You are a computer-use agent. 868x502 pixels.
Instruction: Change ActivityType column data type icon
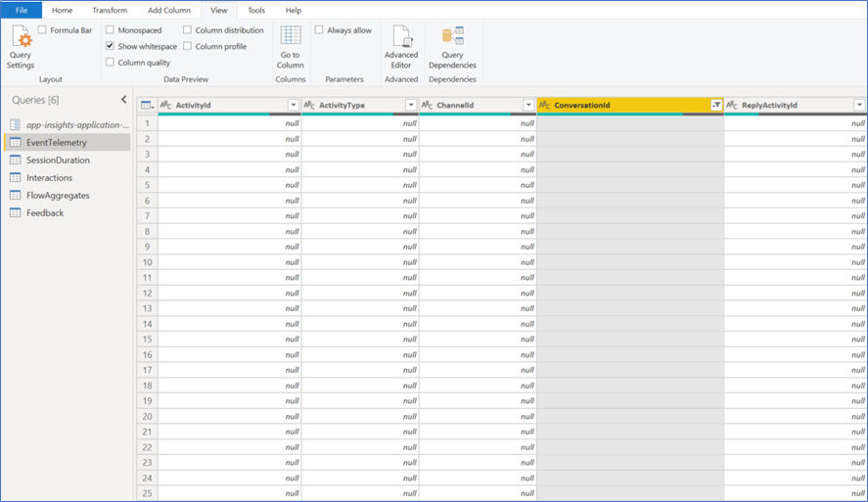tap(309, 105)
